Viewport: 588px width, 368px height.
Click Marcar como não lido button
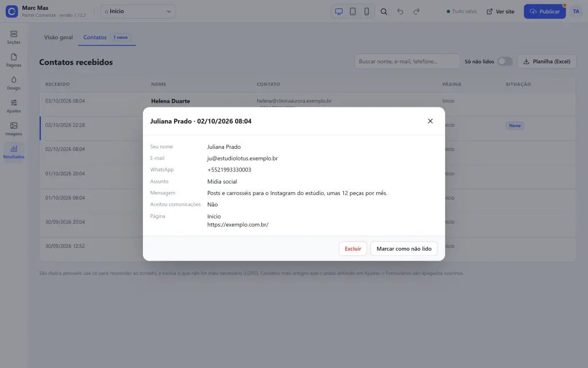pos(404,248)
